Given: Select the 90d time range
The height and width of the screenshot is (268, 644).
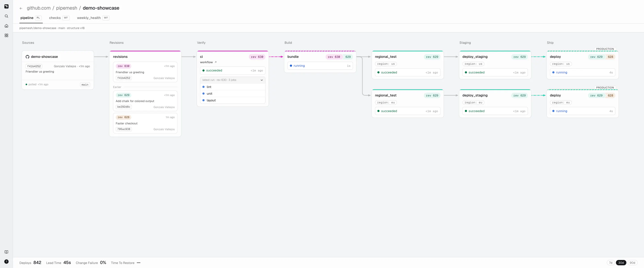Looking at the screenshot, I should (x=632, y=263).
